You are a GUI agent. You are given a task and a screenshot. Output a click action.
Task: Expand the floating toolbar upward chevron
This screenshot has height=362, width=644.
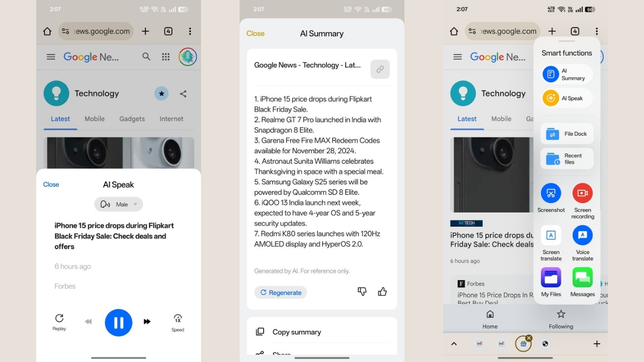click(x=454, y=343)
